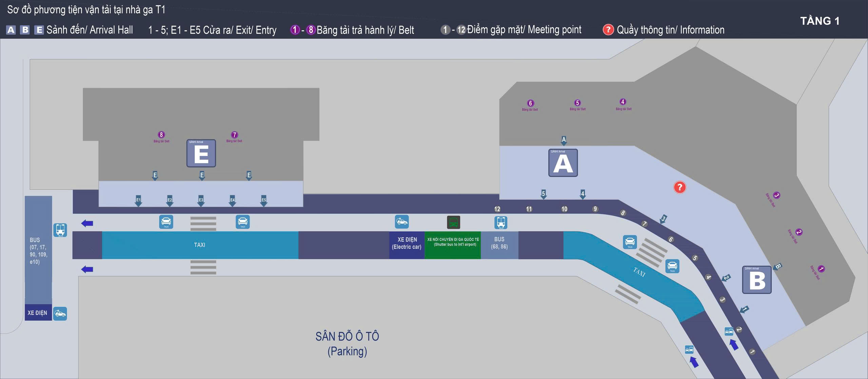
Task: Click the purple baggage belt 6 marker
Action: point(530,103)
